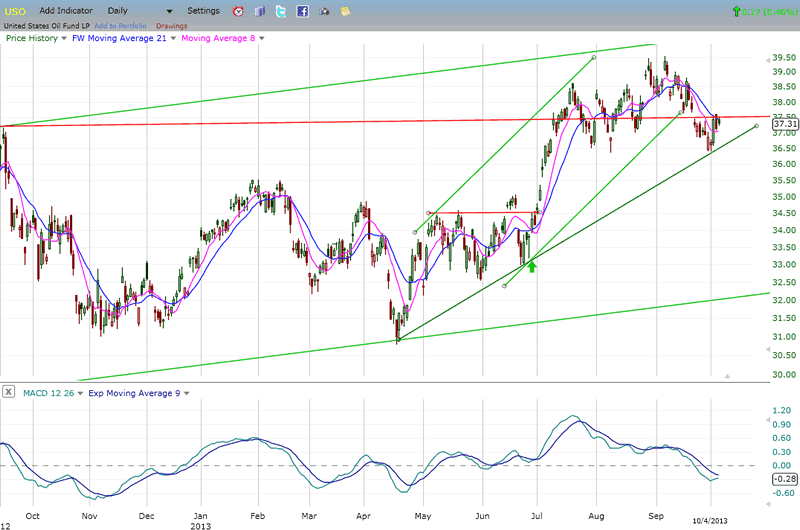This screenshot has width=800, height=530.
Task: Click the Drawings link
Action: pyautogui.click(x=172, y=25)
